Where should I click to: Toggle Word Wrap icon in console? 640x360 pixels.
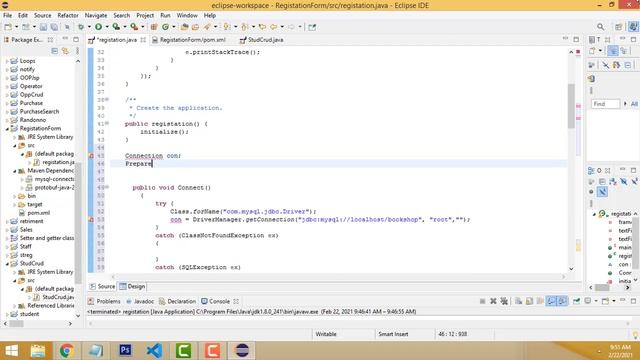point(540,301)
